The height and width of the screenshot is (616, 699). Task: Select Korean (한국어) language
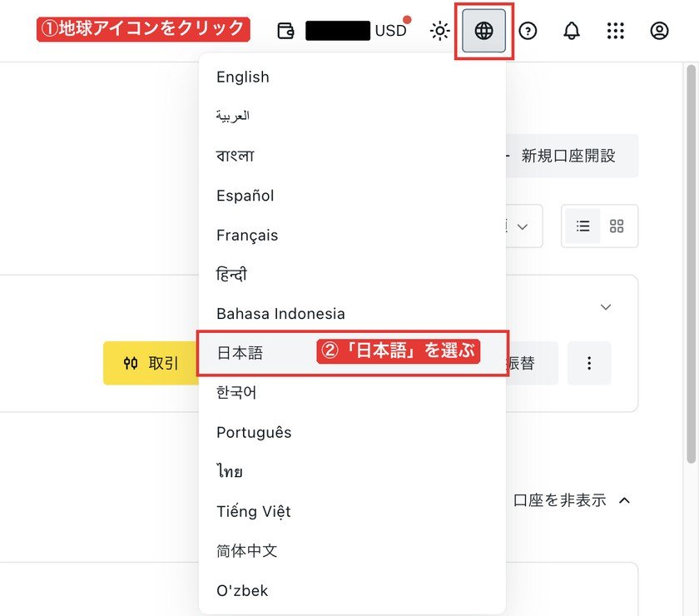click(352, 393)
